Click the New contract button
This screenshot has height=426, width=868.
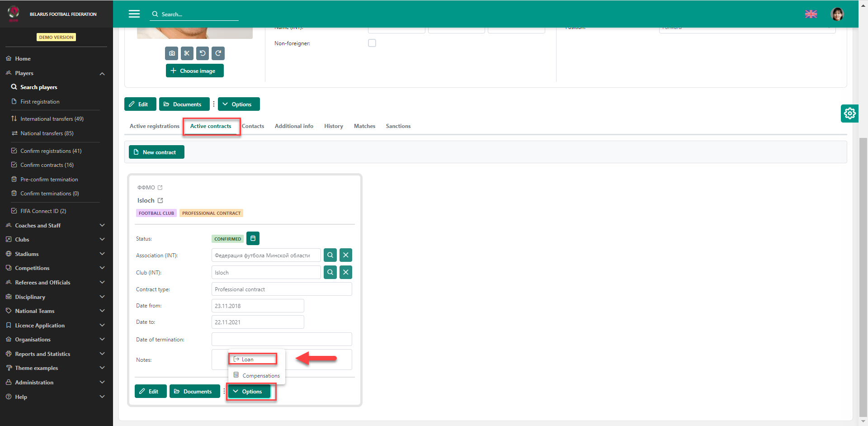(x=156, y=152)
